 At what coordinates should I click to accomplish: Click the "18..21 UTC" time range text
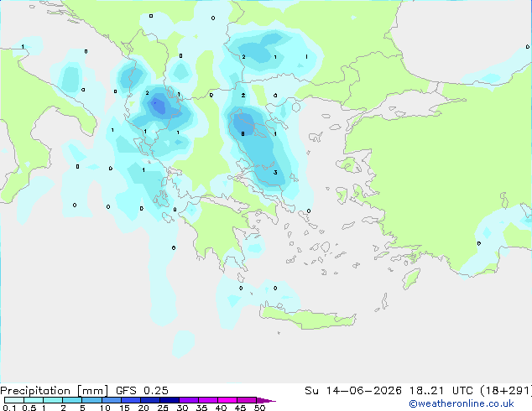pyautogui.click(x=441, y=391)
